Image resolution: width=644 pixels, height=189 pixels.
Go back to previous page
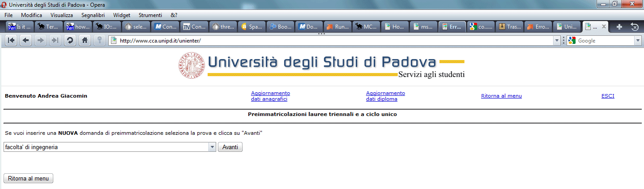tap(25, 40)
